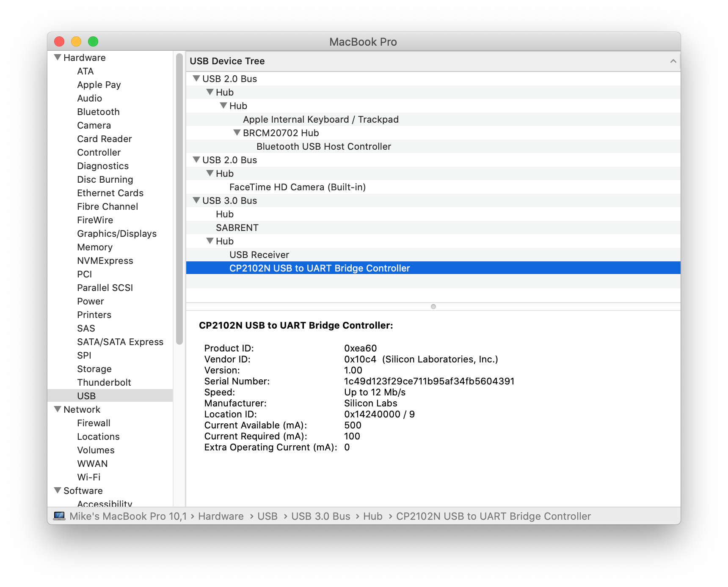Collapse the USB 3.0 Bus tree entry
Image resolution: width=728 pixels, height=587 pixels.
(x=196, y=200)
